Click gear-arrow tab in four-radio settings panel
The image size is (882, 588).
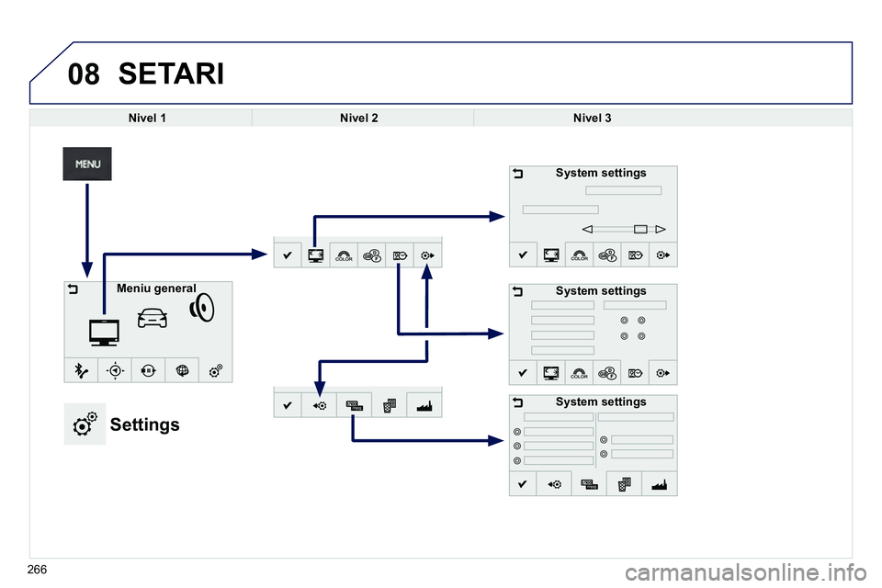pyautogui.click(x=663, y=372)
